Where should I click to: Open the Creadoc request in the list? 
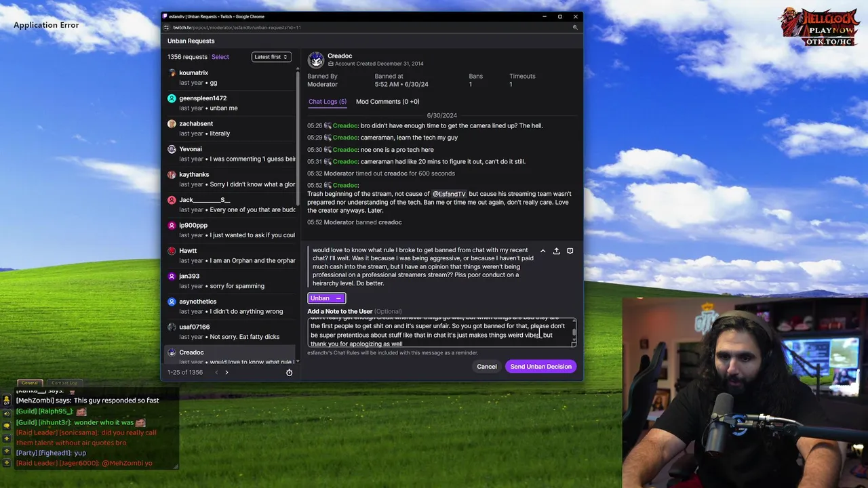pos(231,355)
